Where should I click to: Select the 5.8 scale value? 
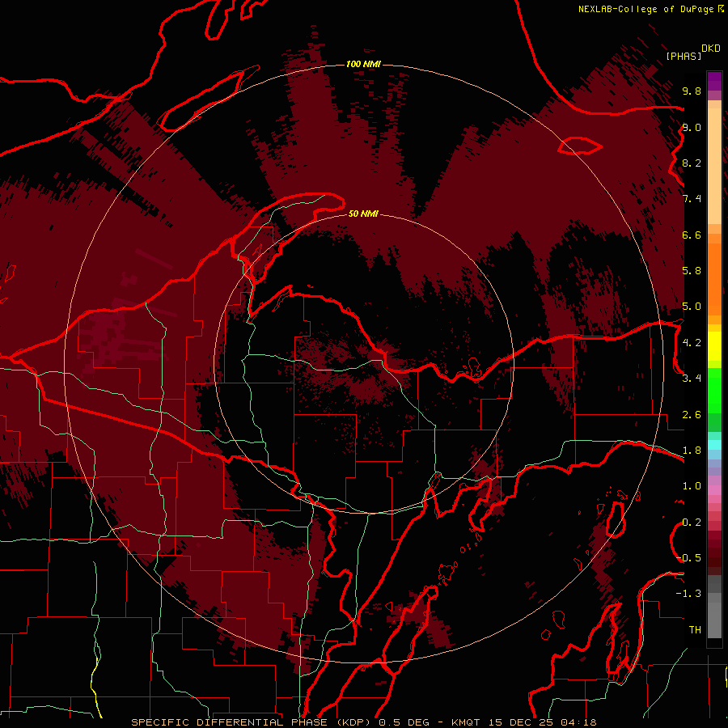tap(692, 271)
